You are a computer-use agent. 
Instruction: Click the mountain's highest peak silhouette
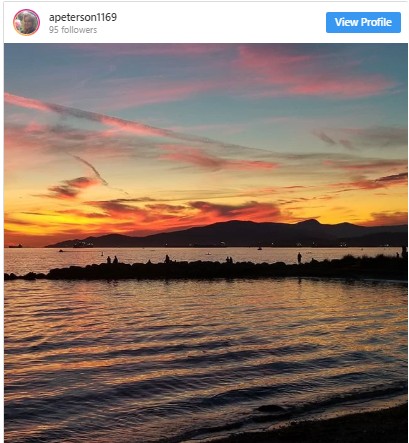point(310,221)
